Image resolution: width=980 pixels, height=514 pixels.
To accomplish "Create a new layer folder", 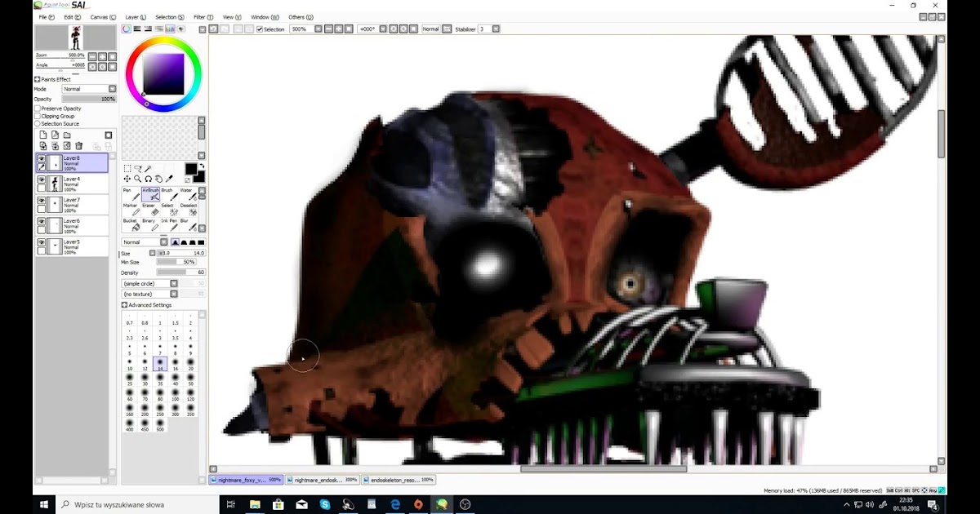I will [67, 135].
